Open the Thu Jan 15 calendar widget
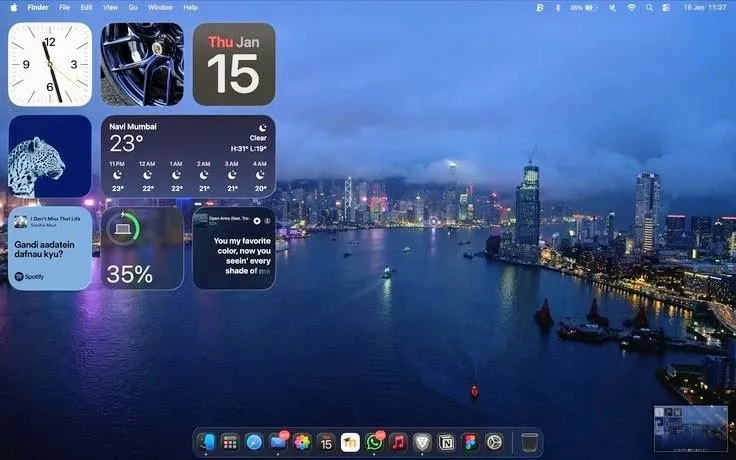Viewport: 736px width, 460px height. pyautogui.click(x=234, y=64)
